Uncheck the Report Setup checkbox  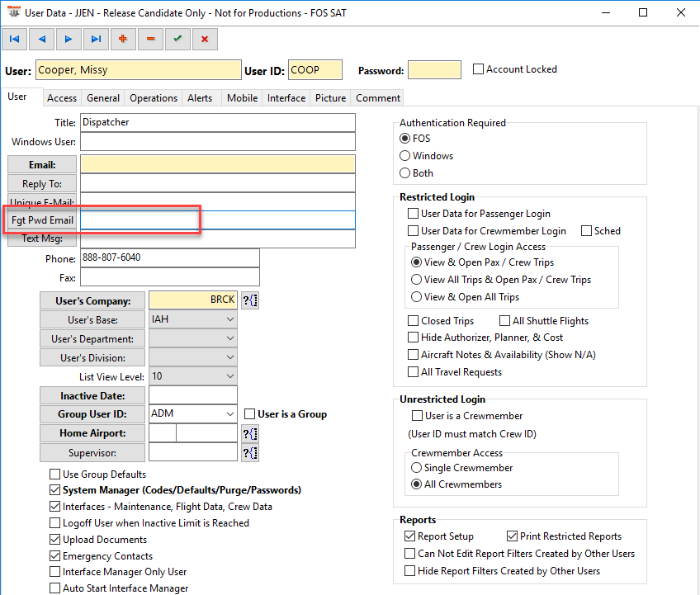(409, 536)
